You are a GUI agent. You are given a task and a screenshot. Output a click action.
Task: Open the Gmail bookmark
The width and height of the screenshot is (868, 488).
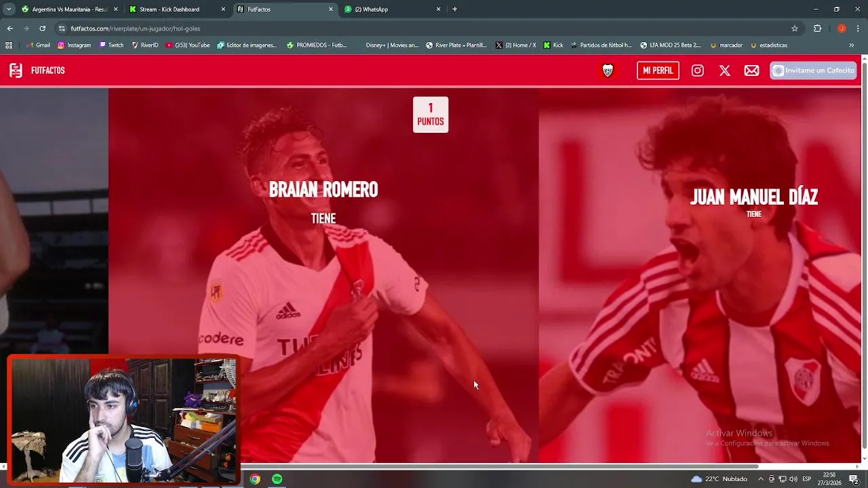[x=38, y=45]
